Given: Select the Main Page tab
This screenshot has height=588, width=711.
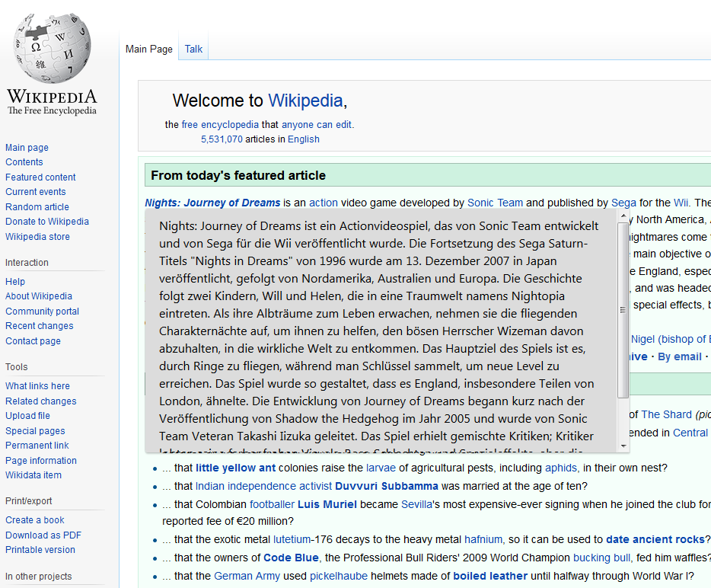Looking at the screenshot, I should [149, 49].
